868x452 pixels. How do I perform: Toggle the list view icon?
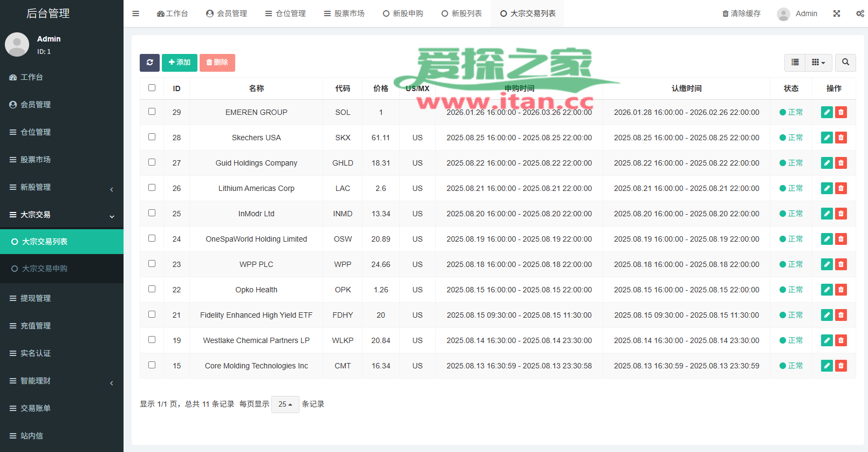tap(795, 63)
